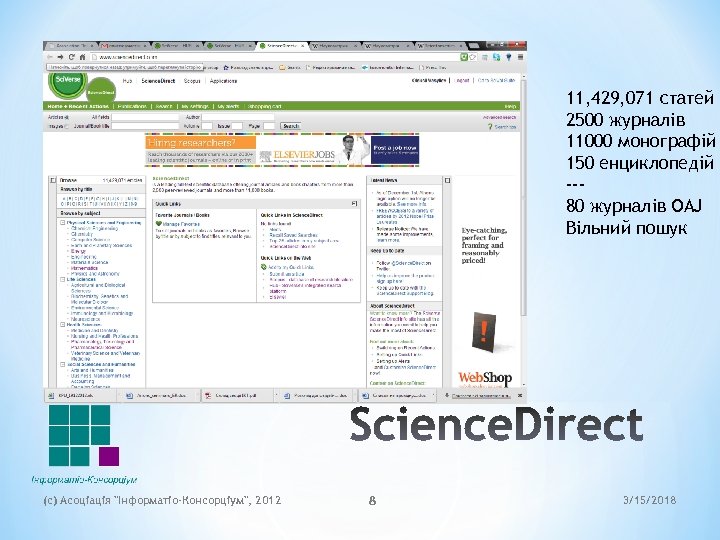The width and height of the screenshot is (720, 540).
Task: Open the Chrome menu icon
Action: [x=520, y=57]
